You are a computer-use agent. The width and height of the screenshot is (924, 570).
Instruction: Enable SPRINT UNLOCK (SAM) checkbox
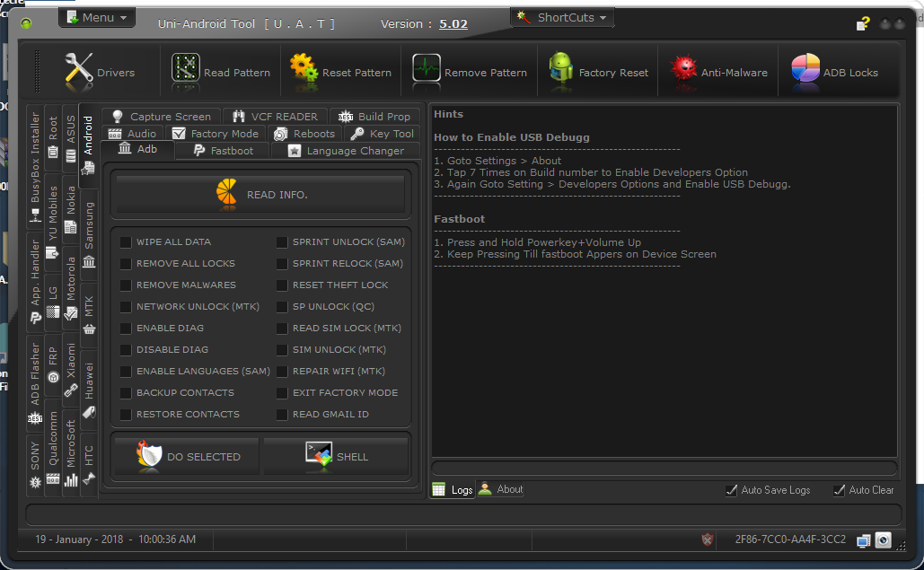click(282, 242)
